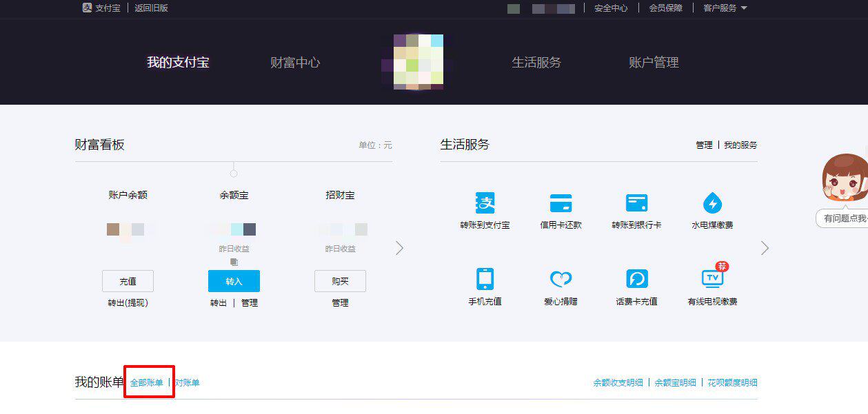The height and width of the screenshot is (414, 868).
Task: Click the copy icon under 余额宝 earnings
Action: pyautogui.click(x=234, y=262)
